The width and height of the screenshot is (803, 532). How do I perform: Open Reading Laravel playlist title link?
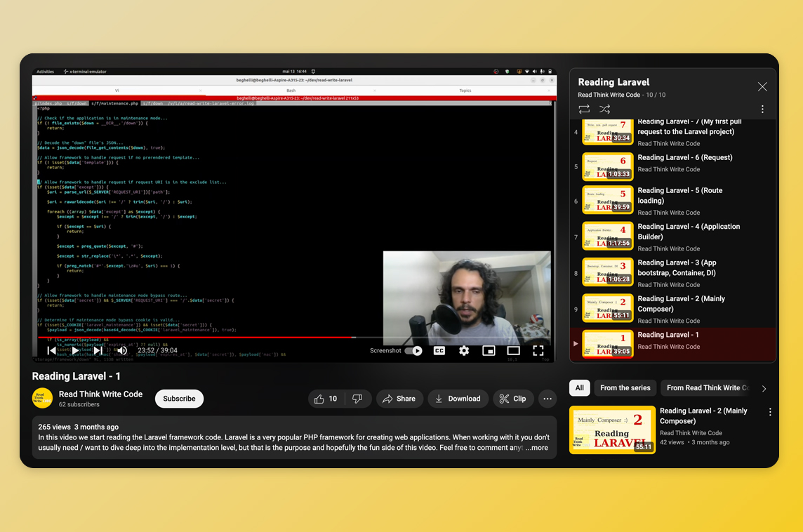pyautogui.click(x=613, y=82)
